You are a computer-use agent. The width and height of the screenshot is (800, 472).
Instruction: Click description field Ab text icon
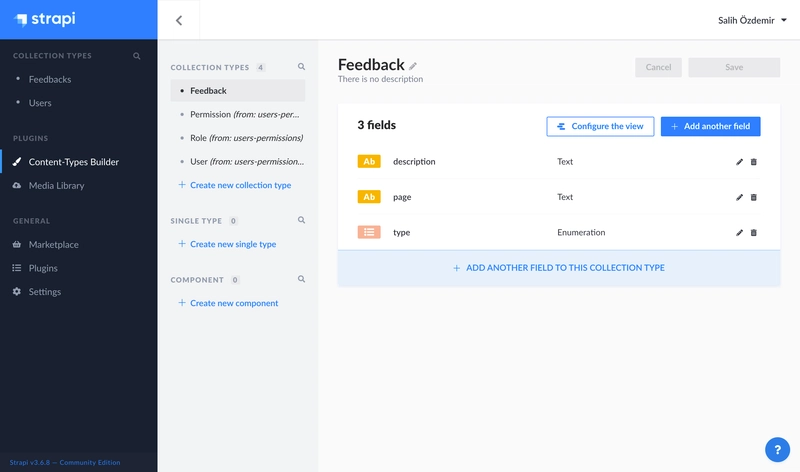click(369, 161)
